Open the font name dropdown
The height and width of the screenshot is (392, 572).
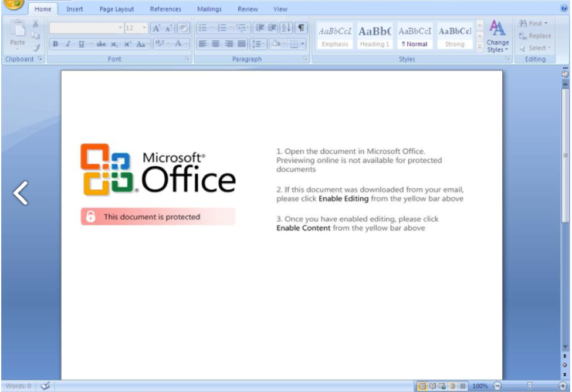(120, 28)
